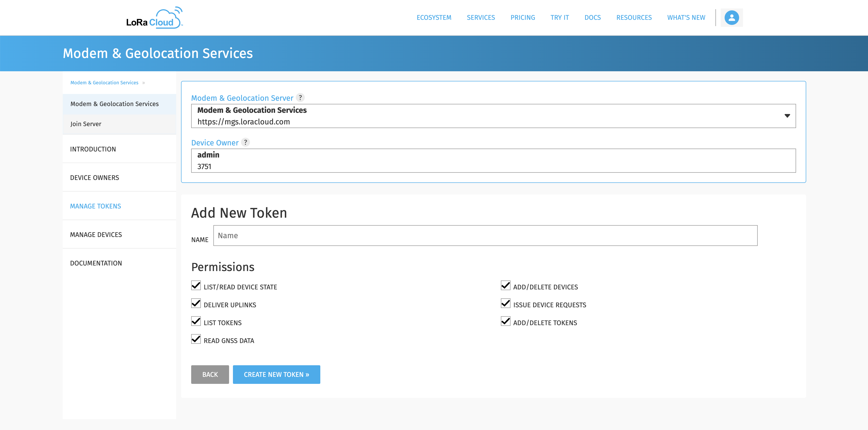Image resolution: width=868 pixels, height=430 pixels.
Task: Open the Ecosystem menu
Action: click(434, 18)
